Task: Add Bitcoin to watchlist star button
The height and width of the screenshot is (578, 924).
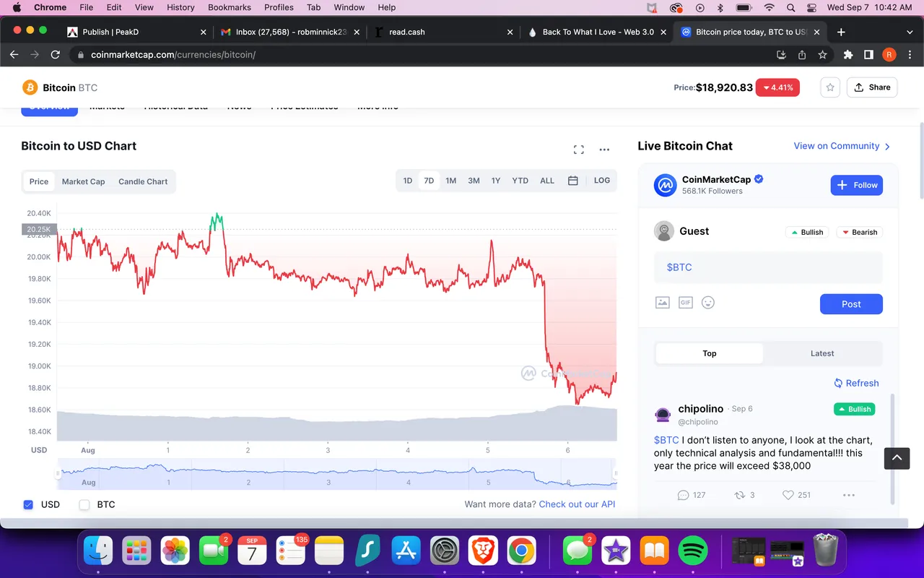Action: (830, 87)
